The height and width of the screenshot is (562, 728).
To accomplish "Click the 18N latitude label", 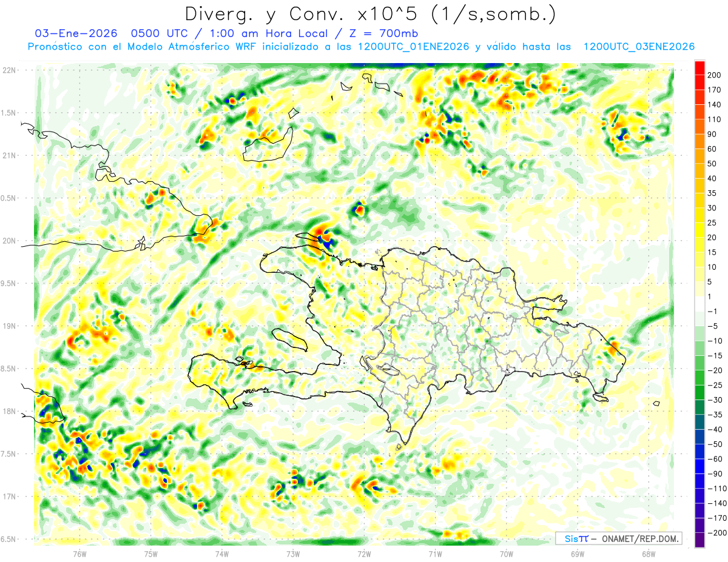I will pyautogui.click(x=9, y=411).
